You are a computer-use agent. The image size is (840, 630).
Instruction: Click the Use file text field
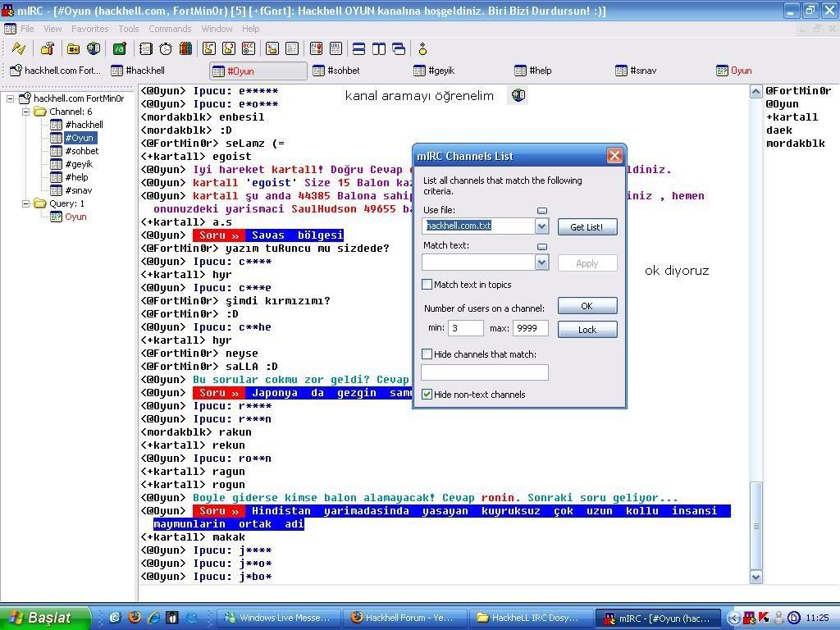point(478,226)
